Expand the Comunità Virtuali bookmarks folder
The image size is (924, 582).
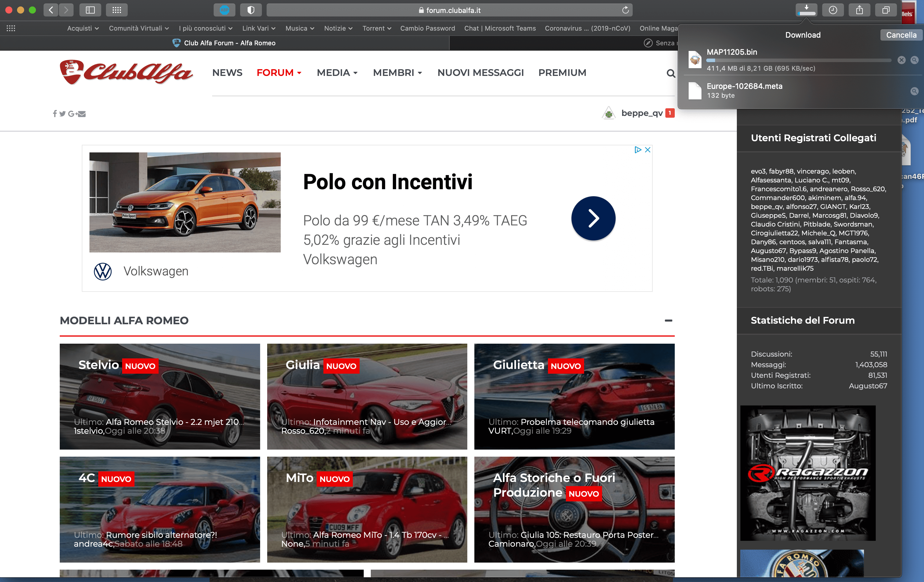(139, 28)
